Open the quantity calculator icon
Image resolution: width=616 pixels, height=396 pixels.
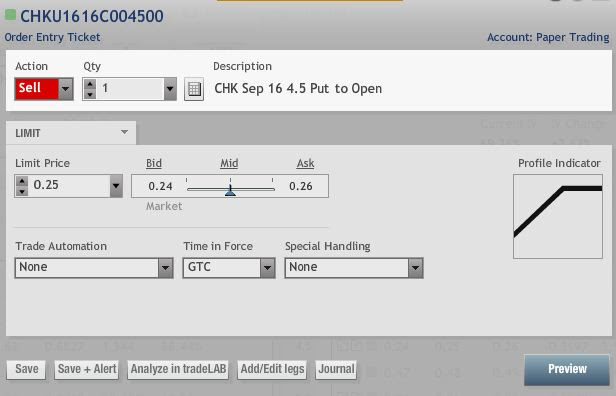point(194,89)
